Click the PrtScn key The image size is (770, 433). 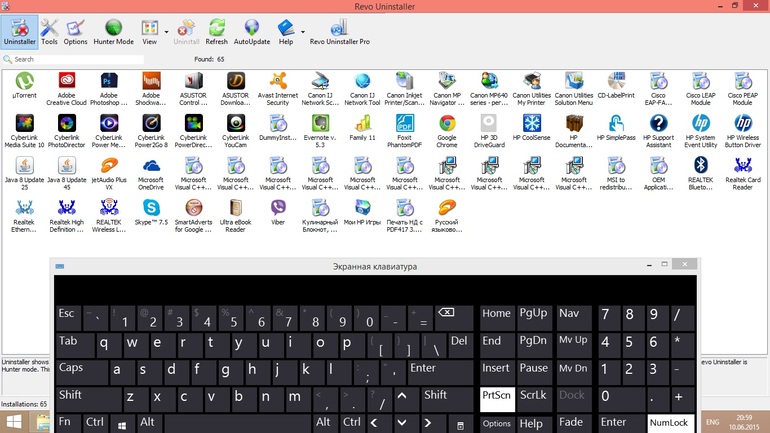(497, 399)
